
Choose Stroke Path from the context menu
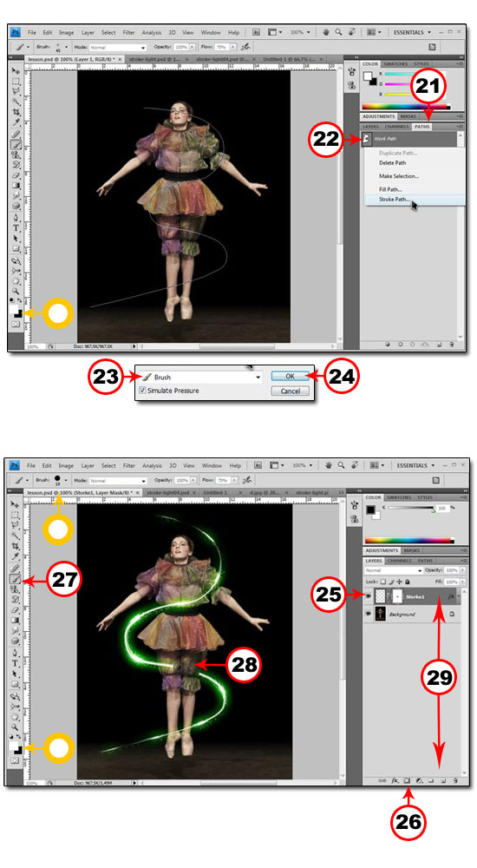(395, 200)
